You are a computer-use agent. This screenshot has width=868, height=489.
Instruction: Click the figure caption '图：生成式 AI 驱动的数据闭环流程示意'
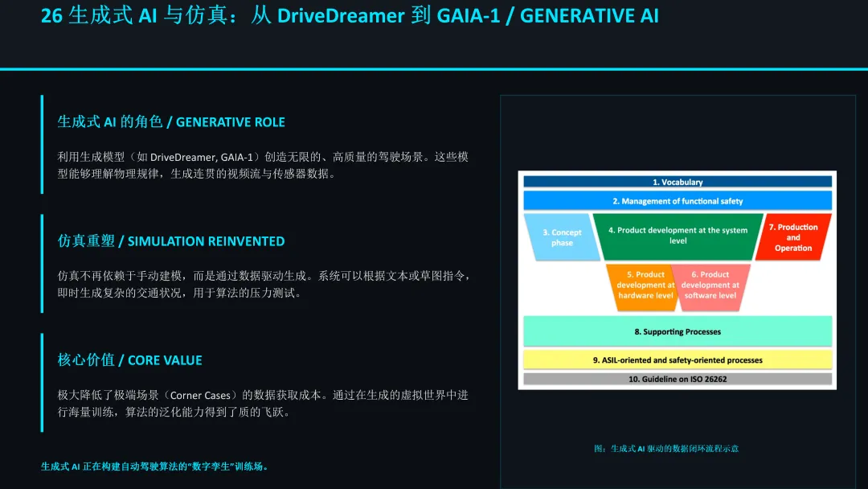tap(666, 449)
